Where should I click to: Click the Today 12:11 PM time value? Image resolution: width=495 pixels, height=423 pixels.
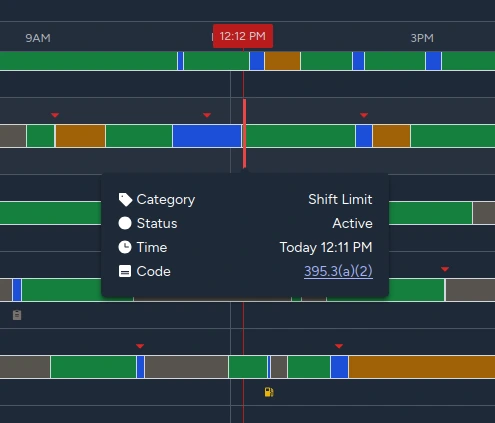click(326, 247)
